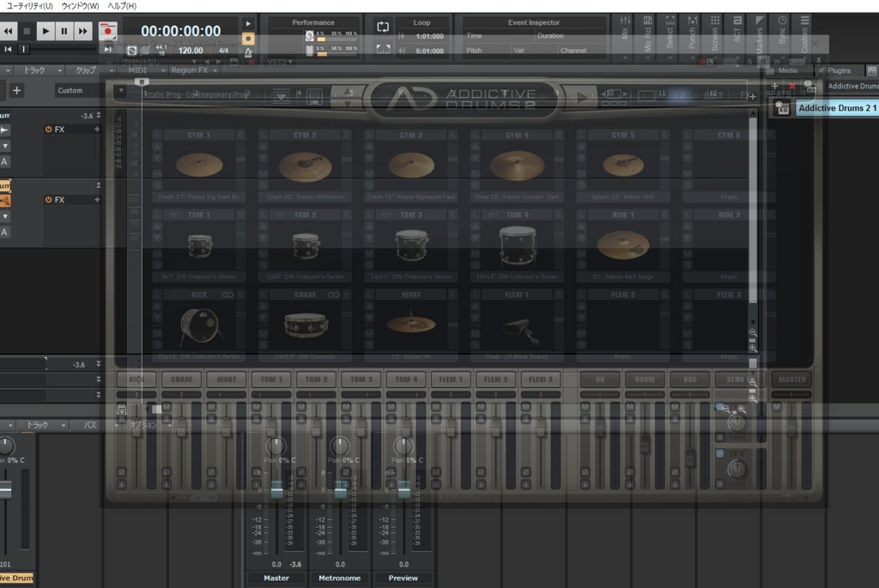Viewport: 879px width, 588px height.
Task: Click the Preview bus volume fader
Action: (404, 490)
